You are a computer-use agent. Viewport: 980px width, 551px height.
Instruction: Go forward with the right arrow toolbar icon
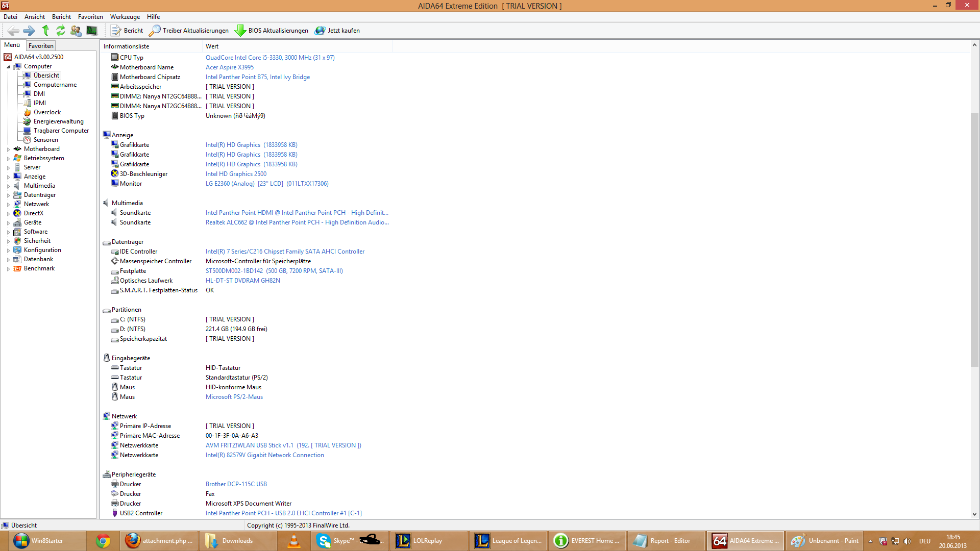29,31
